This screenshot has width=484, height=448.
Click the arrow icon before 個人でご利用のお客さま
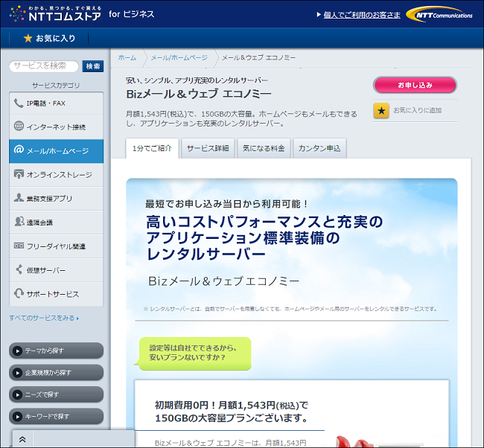pos(319,14)
